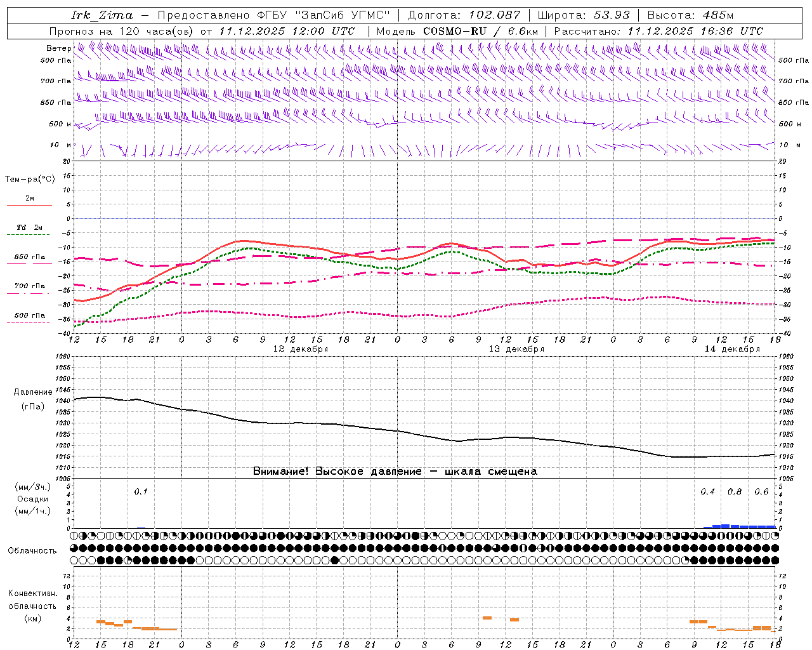Click the "(мм/1ч.)" precipitation unit label
Viewport: 812px width, 650px height.
coord(32,510)
